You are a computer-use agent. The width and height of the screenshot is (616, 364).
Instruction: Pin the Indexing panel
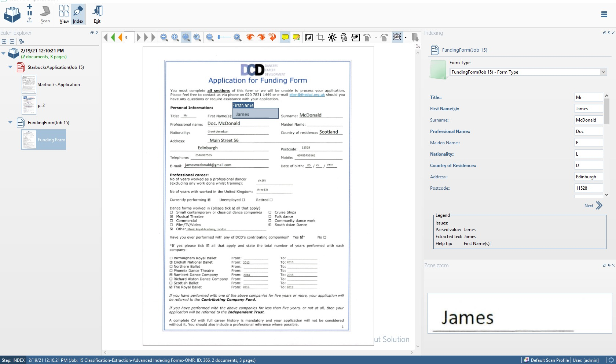pos(609,33)
